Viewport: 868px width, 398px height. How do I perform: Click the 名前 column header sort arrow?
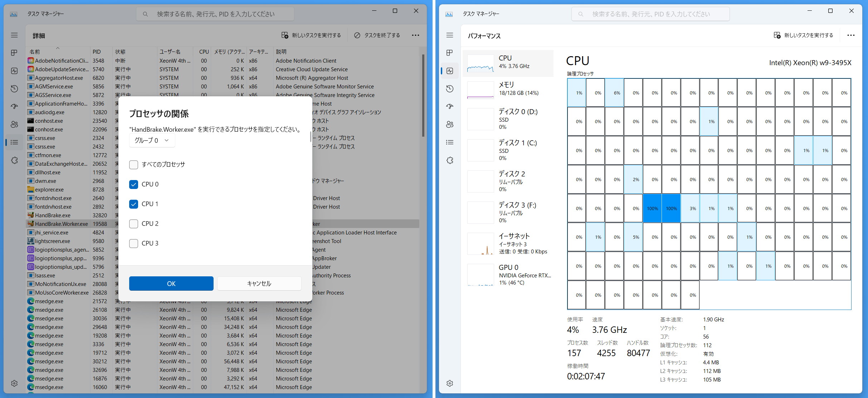click(x=58, y=48)
